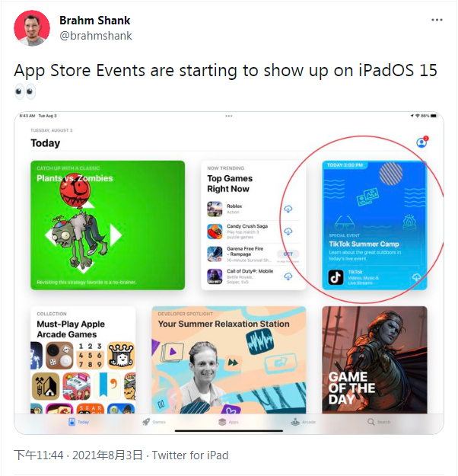Open the @brahmshank handle link
Viewport: 458px width, 476px height.
(x=96, y=36)
